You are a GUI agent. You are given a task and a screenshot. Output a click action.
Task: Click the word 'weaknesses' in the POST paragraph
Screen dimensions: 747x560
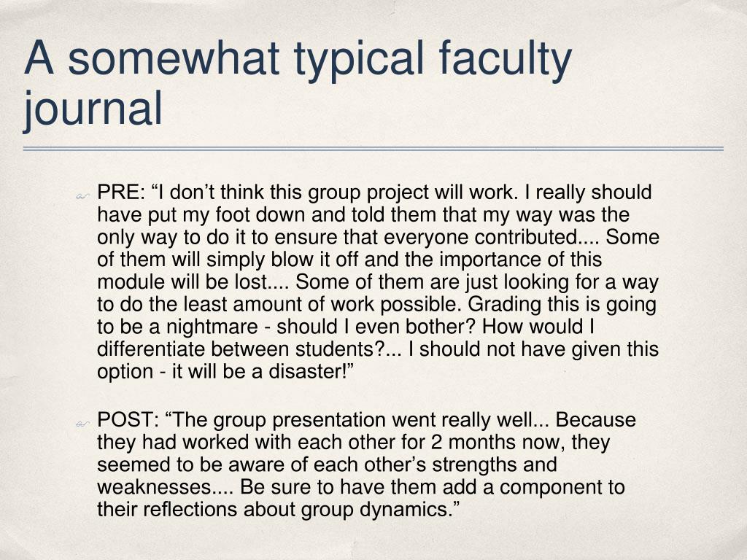[155, 487]
